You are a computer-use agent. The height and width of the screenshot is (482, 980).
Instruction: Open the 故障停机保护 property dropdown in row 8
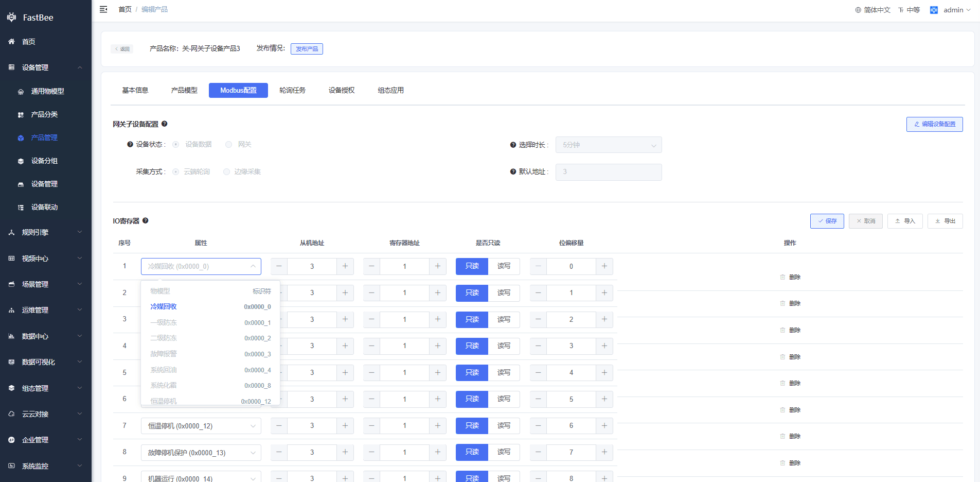click(201, 453)
